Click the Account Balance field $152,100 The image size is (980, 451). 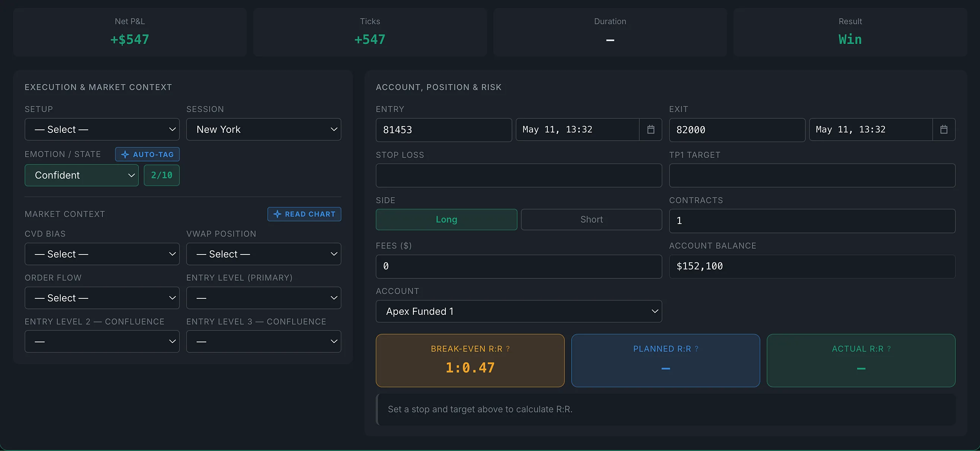812,266
